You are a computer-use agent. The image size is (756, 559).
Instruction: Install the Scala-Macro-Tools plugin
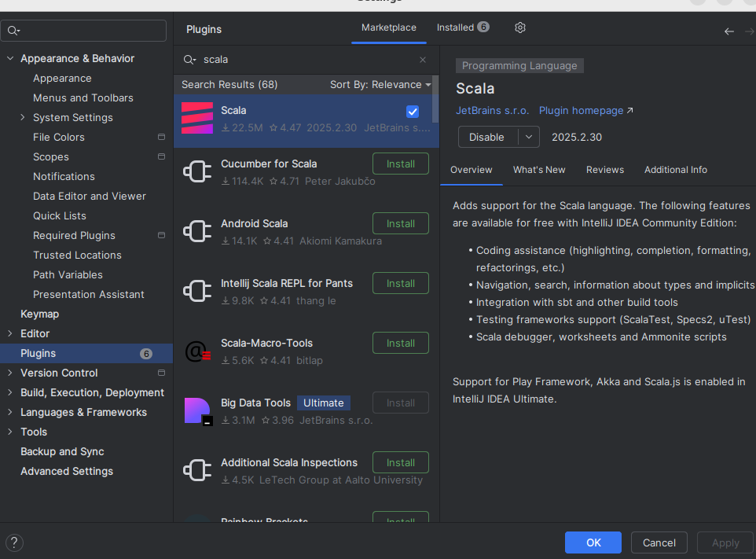[x=400, y=344]
